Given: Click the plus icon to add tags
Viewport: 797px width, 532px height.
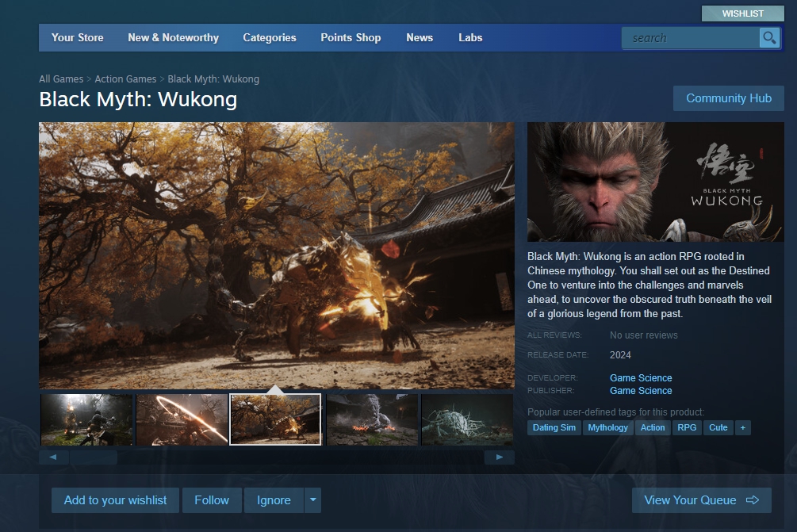Looking at the screenshot, I should click(x=742, y=427).
